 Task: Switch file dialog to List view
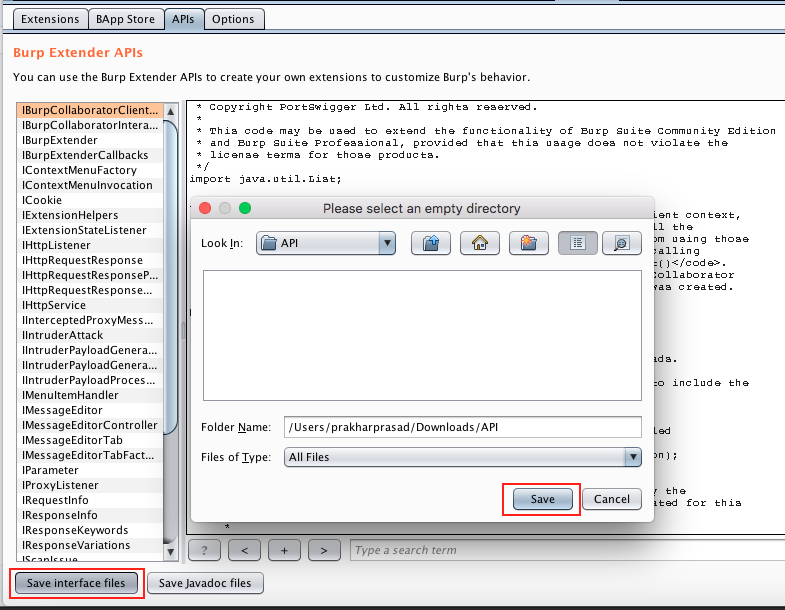578,243
